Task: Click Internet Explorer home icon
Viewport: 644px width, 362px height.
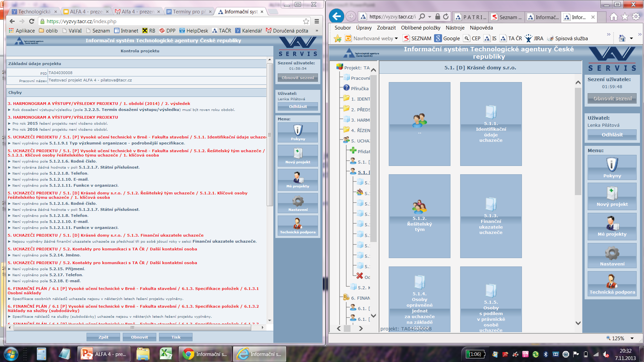Action: [x=613, y=17]
